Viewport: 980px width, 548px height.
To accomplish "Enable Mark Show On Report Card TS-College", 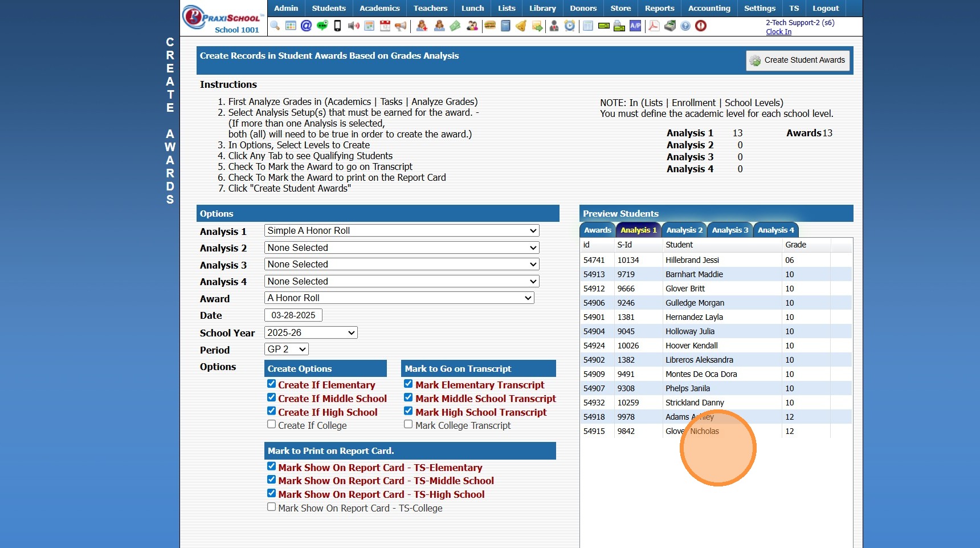I will pyautogui.click(x=272, y=507).
